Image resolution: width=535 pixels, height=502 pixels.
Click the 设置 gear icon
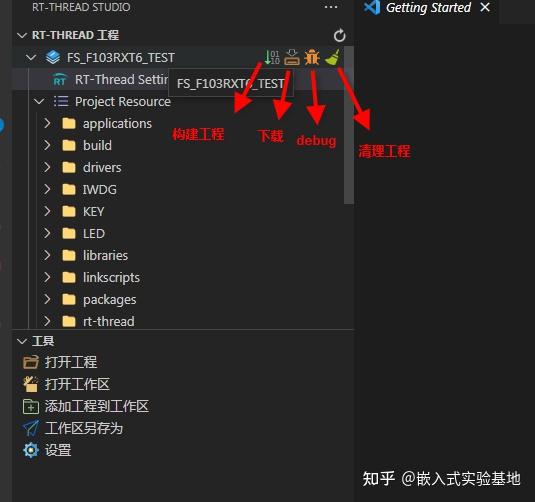point(31,450)
